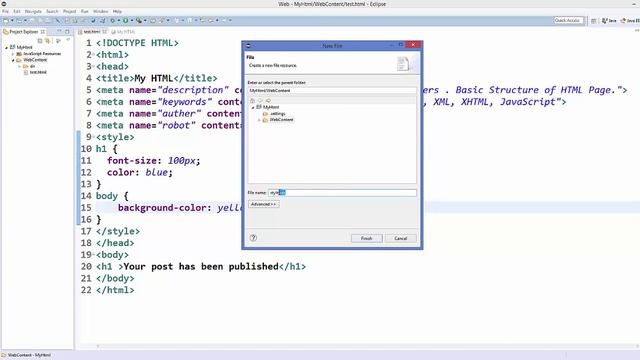Viewport: 640px width, 360px height.
Task: Toggle Link with Editor in Project Explorer
Action: click(48, 41)
